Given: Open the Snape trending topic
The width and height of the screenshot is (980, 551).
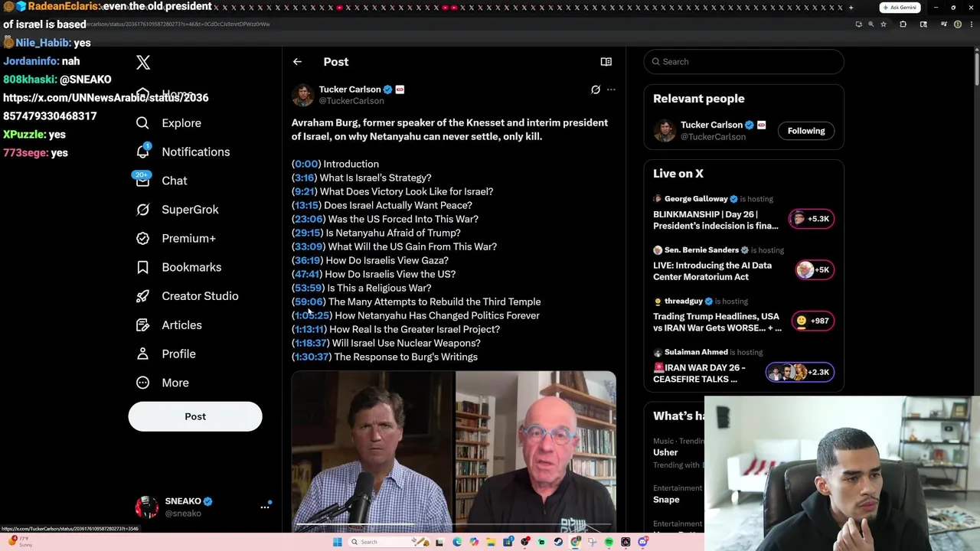Looking at the screenshot, I should tap(666, 500).
